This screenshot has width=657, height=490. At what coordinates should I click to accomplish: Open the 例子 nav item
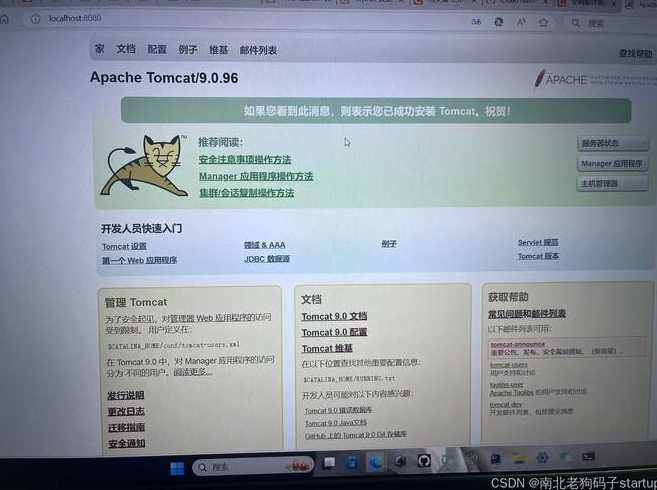pos(187,50)
